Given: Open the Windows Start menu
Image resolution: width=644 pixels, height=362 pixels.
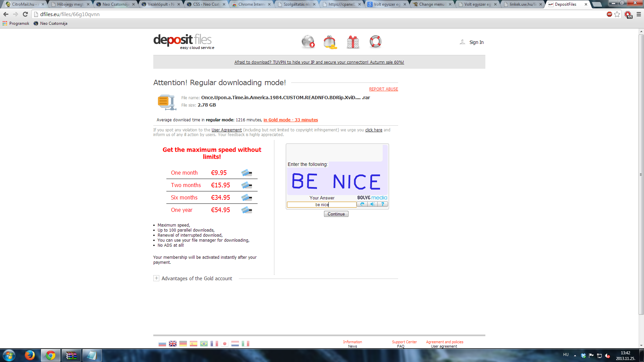Looking at the screenshot, I should pos(9,355).
